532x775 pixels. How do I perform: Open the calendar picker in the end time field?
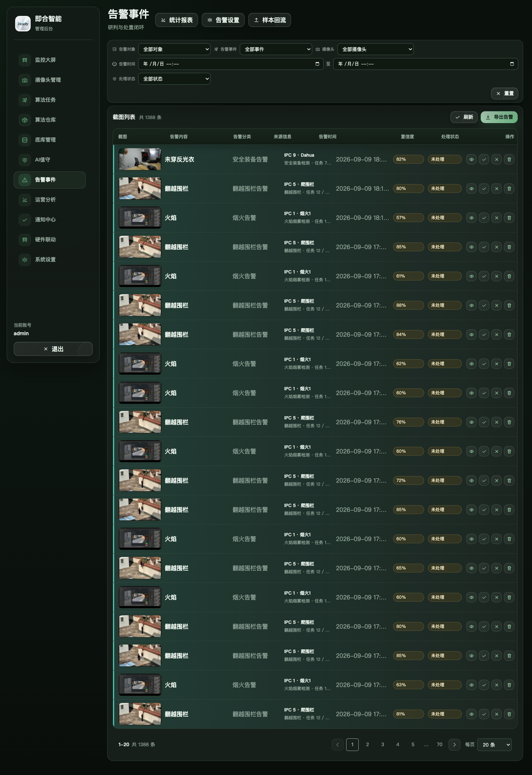click(x=512, y=64)
